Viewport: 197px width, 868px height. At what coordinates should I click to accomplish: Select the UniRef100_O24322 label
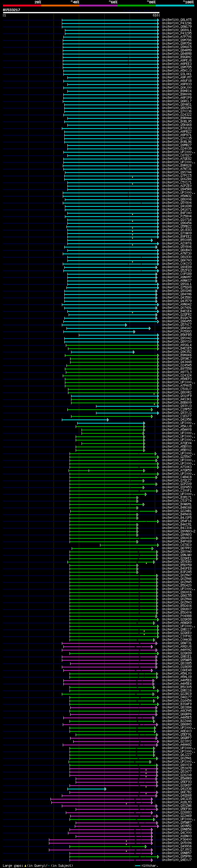pos(177,115)
